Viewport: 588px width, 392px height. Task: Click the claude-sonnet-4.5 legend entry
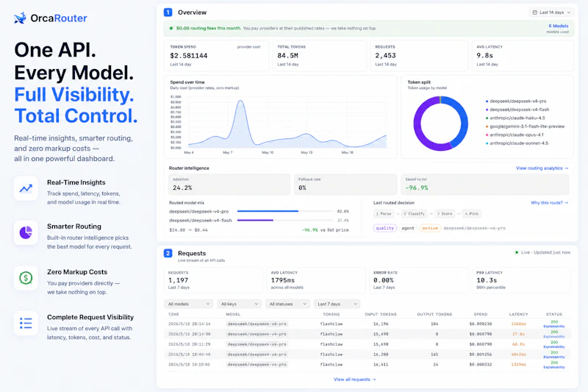(517, 143)
